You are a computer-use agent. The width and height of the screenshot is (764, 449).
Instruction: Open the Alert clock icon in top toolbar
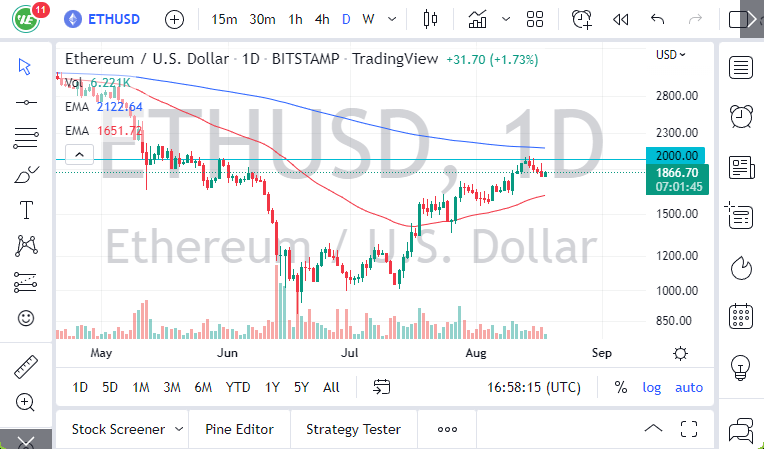(581, 19)
